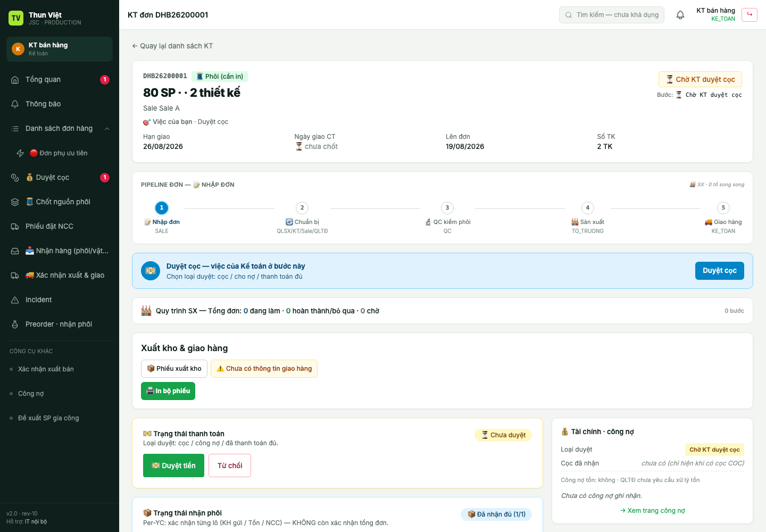This screenshot has width=766, height=532.
Task: Click the bell icon beside Thông báo
Action: [15, 104]
